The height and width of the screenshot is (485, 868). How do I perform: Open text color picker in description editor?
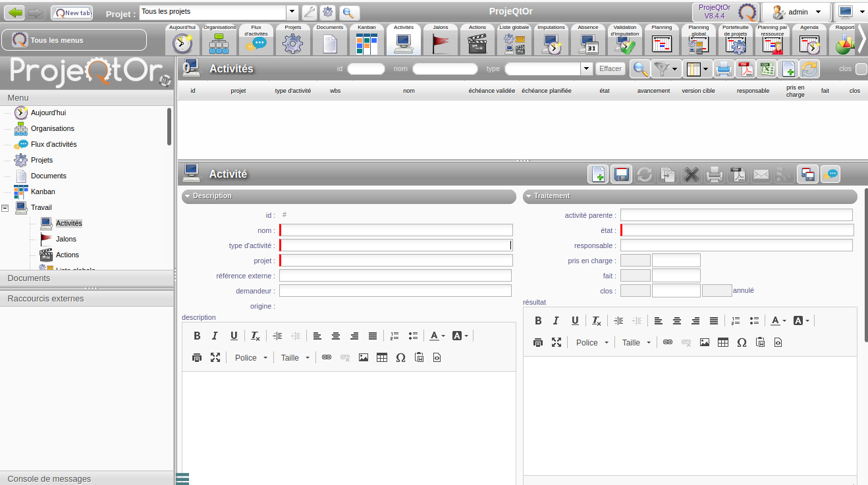tap(437, 336)
